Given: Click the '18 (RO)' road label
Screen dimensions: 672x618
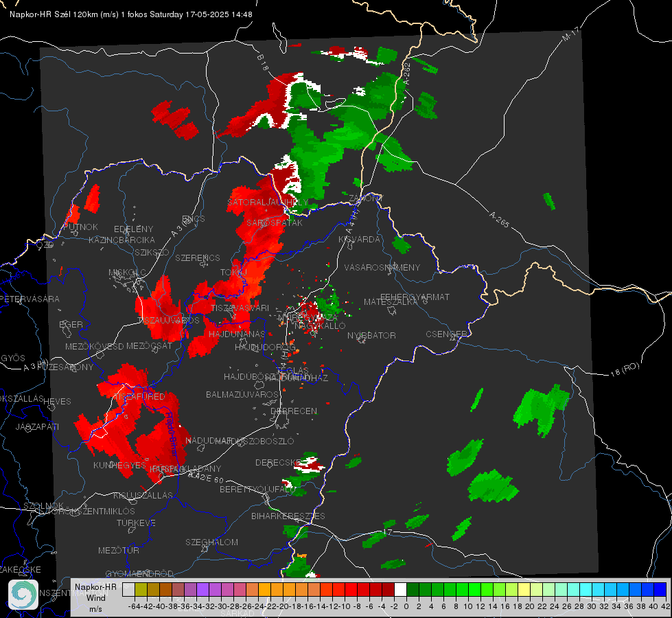Looking at the screenshot, I should click(x=625, y=369).
